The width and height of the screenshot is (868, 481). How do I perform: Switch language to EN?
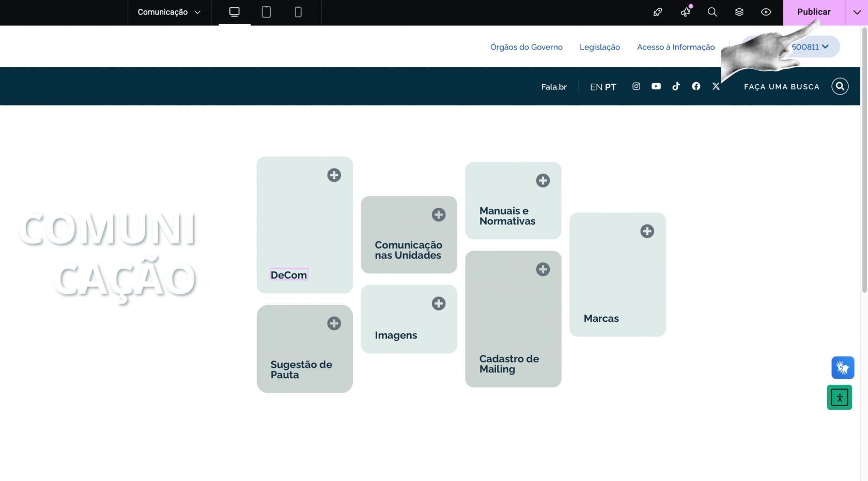[596, 87]
